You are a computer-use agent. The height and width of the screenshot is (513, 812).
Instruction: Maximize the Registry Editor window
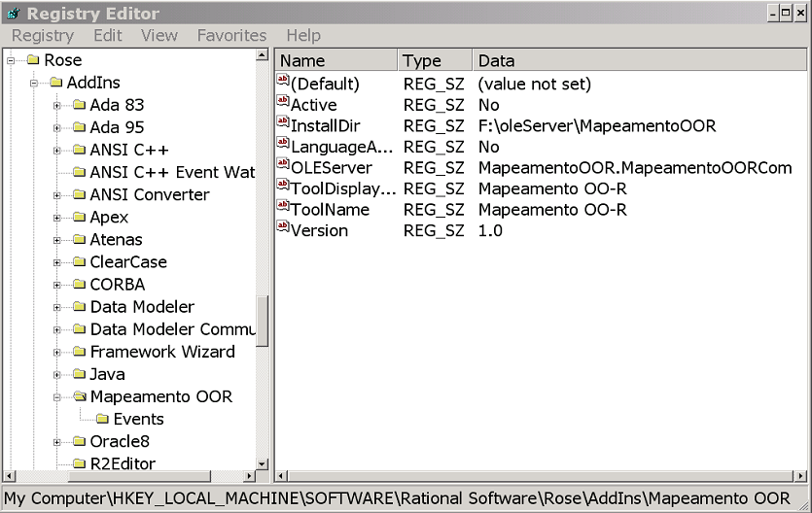click(x=786, y=14)
